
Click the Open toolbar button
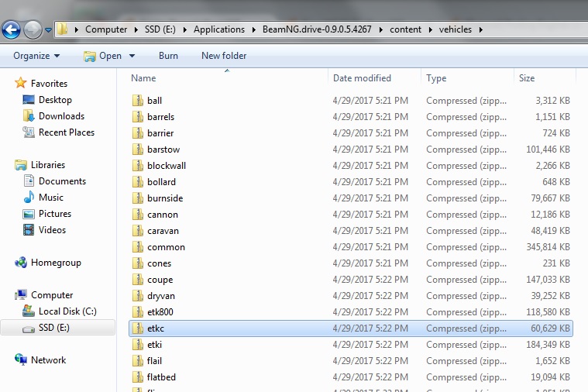pos(103,56)
